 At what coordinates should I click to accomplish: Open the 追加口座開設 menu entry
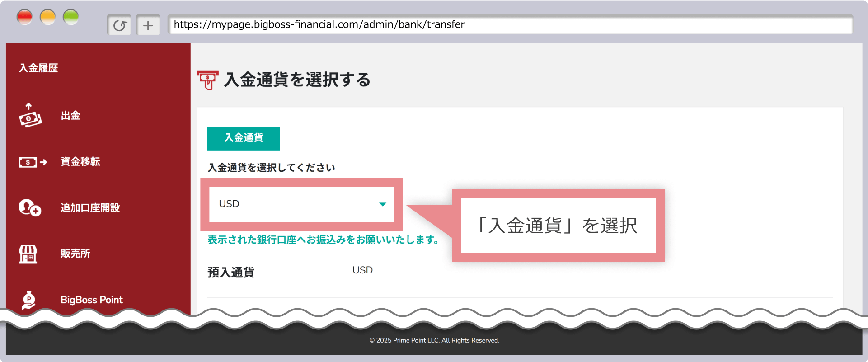pos(90,208)
